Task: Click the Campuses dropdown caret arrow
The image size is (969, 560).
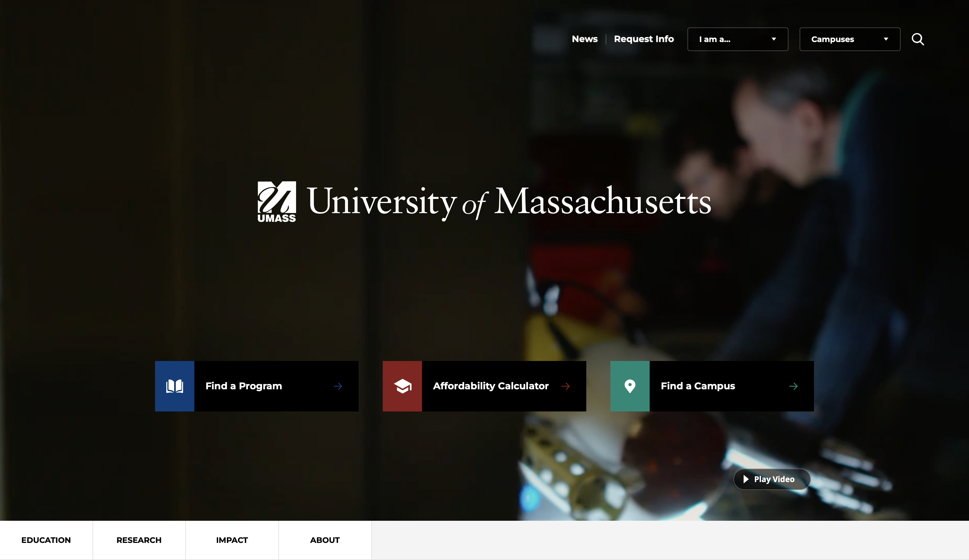Action: click(886, 39)
